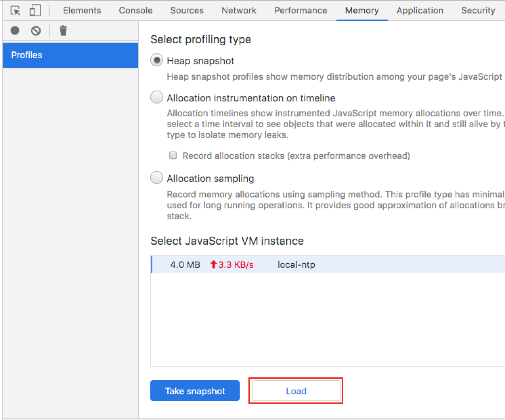Select the Heap snapshot radio button
The image size is (505, 420).
pyautogui.click(x=157, y=60)
